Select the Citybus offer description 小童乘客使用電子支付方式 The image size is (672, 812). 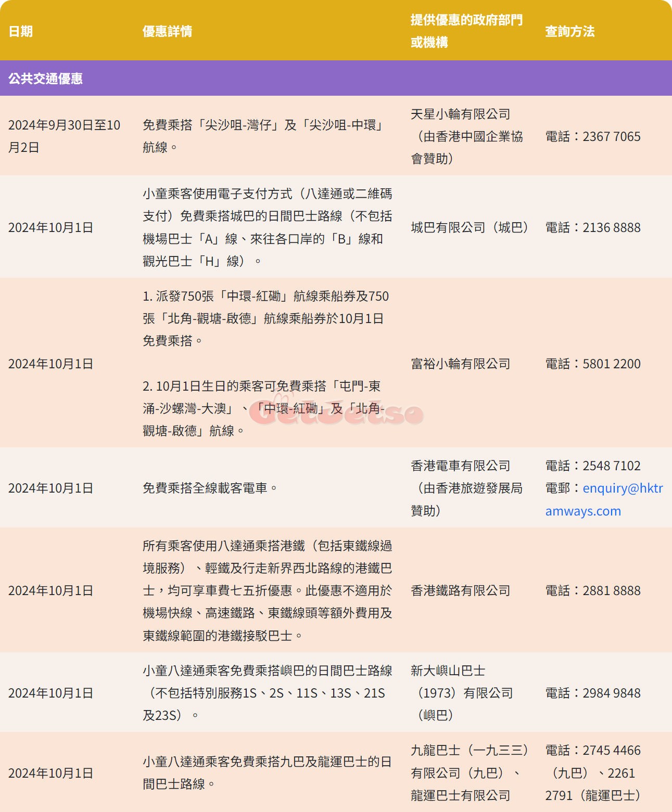pos(268,227)
